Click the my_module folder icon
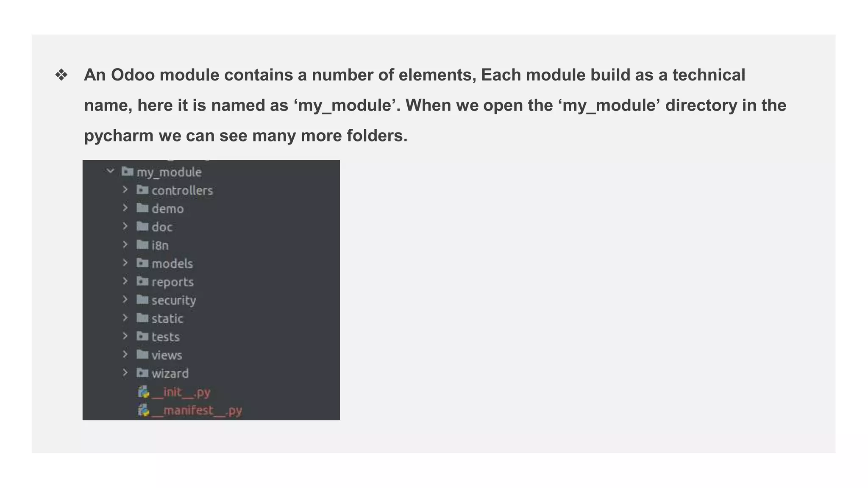This screenshot has height=488, width=868. tap(128, 171)
